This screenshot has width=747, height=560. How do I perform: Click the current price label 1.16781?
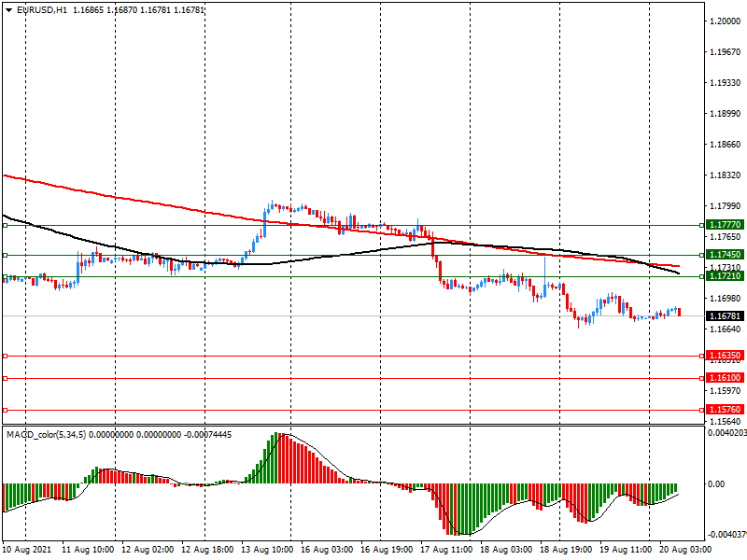725,316
